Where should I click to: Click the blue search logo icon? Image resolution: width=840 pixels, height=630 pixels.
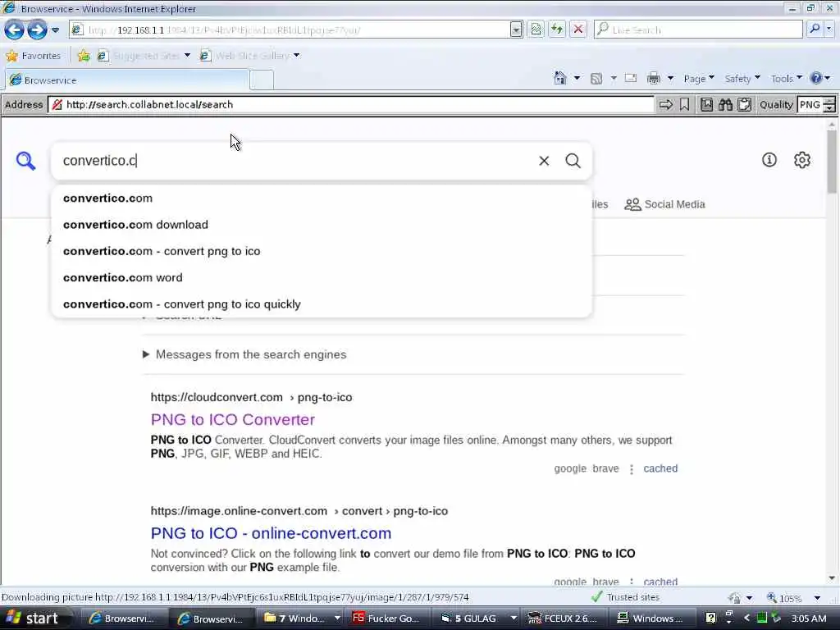click(x=25, y=161)
